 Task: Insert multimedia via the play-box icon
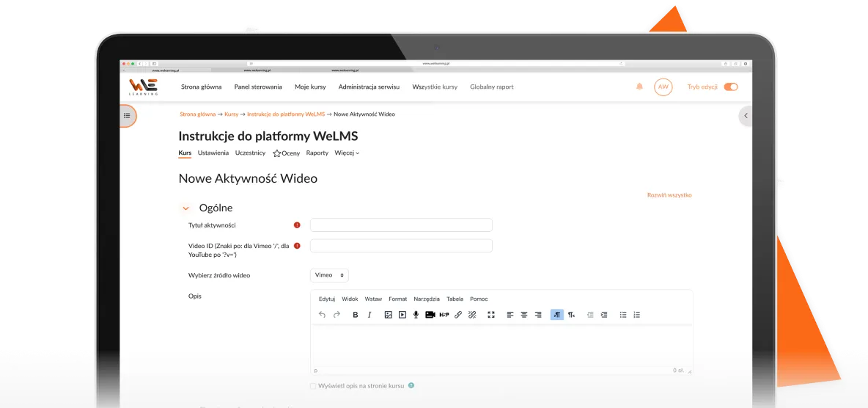(x=402, y=315)
